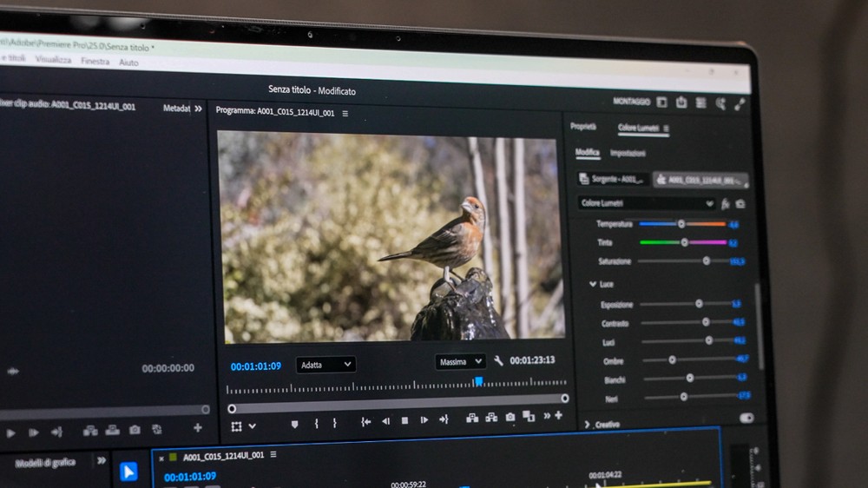
Task: Click the Lift button in the Program monitor
Action: click(472, 419)
